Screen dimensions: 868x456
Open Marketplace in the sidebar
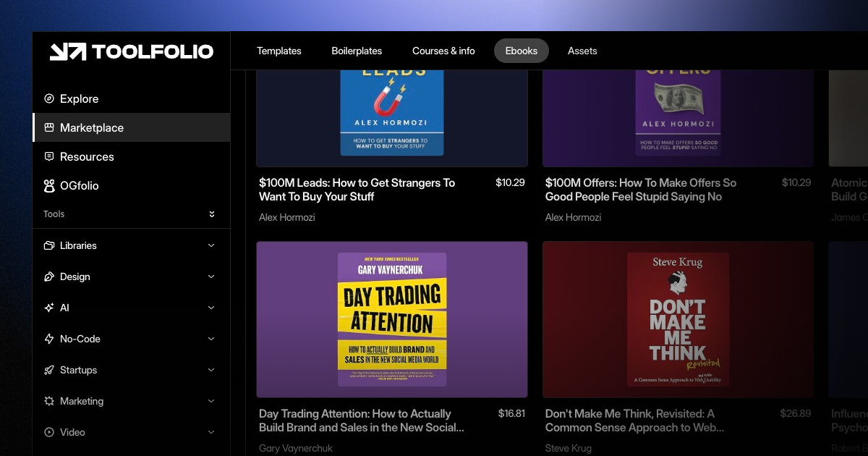point(131,127)
